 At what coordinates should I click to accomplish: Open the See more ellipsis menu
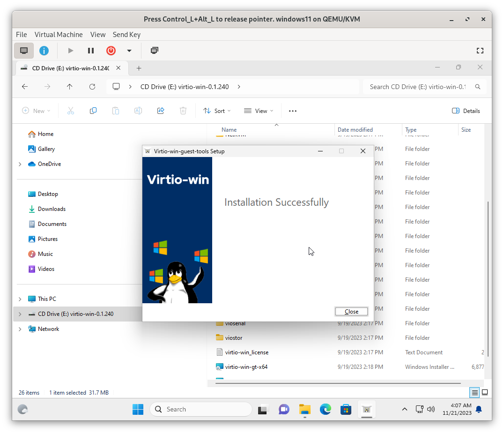tap(292, 111)
